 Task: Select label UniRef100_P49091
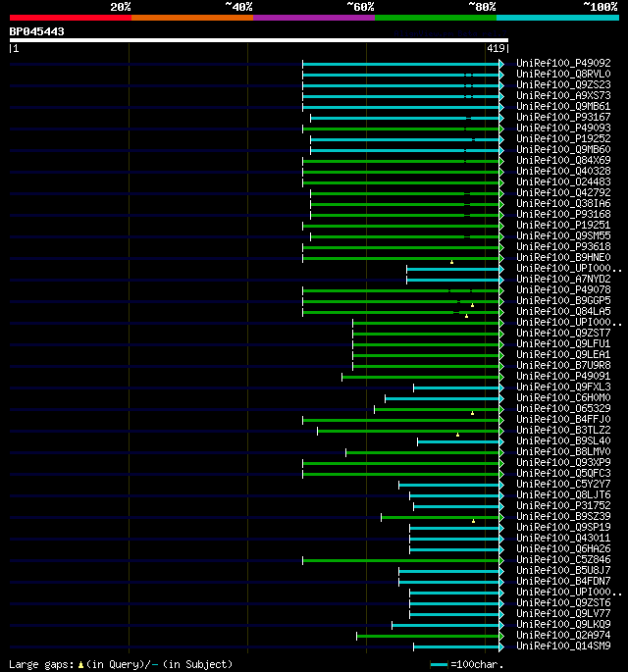[x=563, y=376]
